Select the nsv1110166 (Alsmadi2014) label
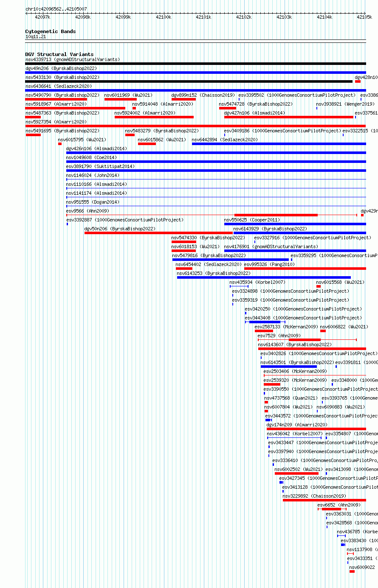Viewport: 378px width, 588px height. coord(96,184)
